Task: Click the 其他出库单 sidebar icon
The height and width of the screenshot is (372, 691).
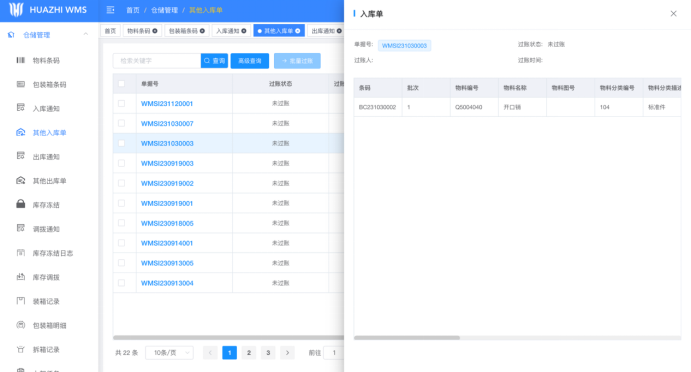Action: (21, 180)
